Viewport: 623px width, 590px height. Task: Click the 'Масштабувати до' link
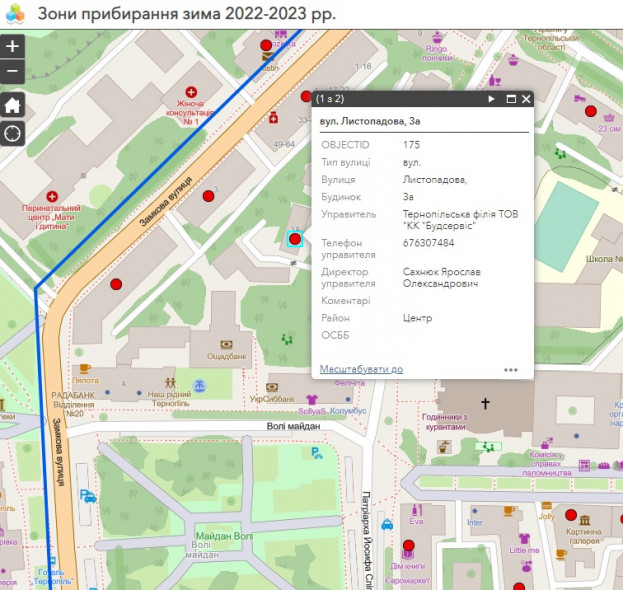click(361, 369)
